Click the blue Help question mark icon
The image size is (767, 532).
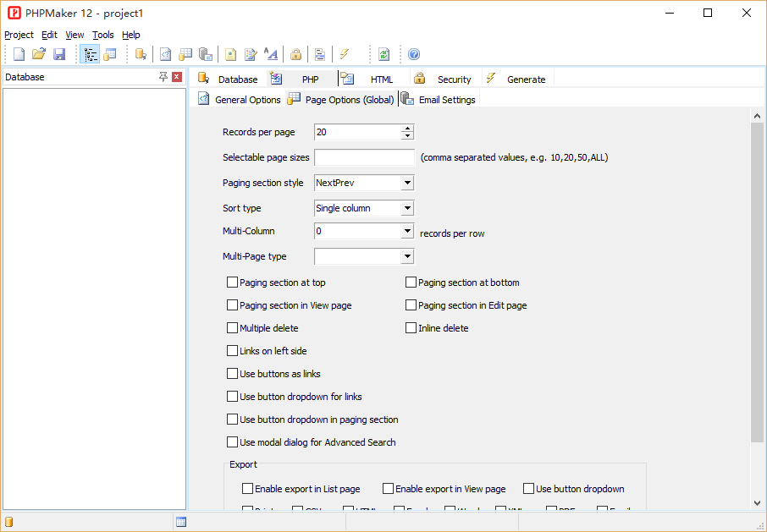pyautogui.click(x=414, y=54)
